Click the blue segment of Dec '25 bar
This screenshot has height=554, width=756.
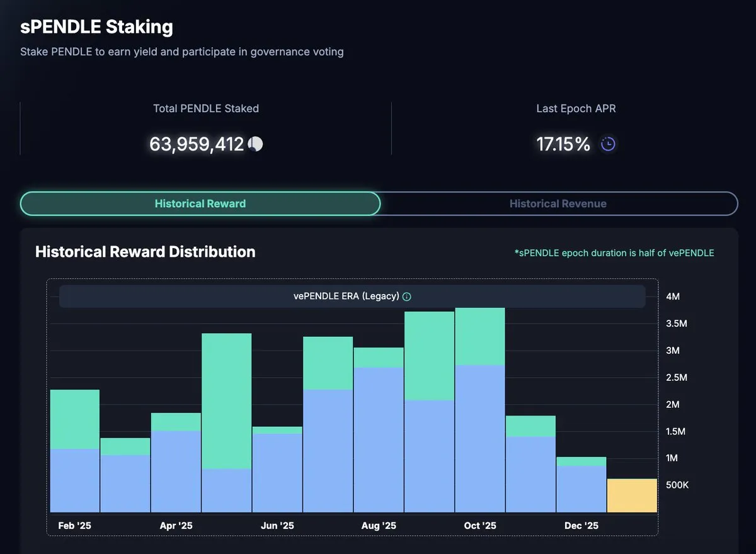coord(581,489)
